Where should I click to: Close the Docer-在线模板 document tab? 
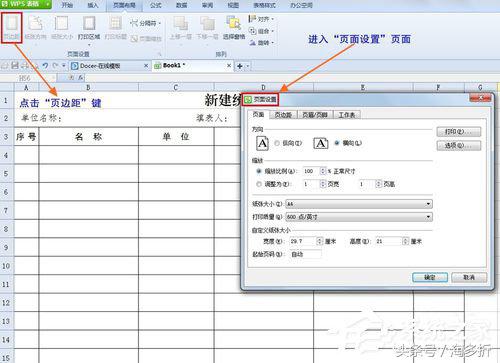coord(146,66)
